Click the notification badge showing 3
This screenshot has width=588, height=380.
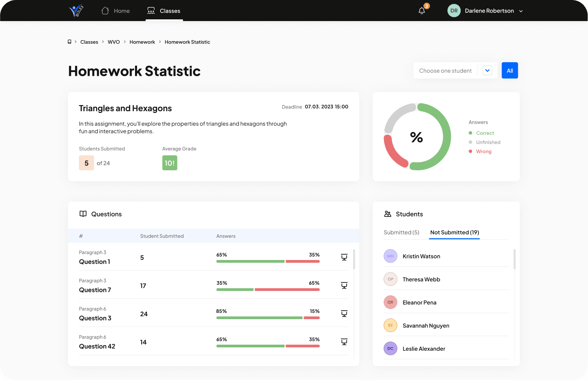coord(426,6)
